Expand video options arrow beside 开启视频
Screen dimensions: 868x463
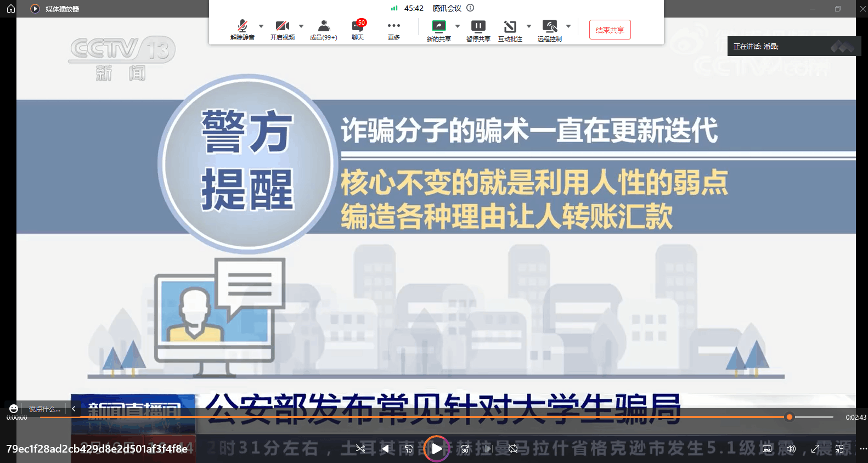pyautogui.click(x=301, y=26)
